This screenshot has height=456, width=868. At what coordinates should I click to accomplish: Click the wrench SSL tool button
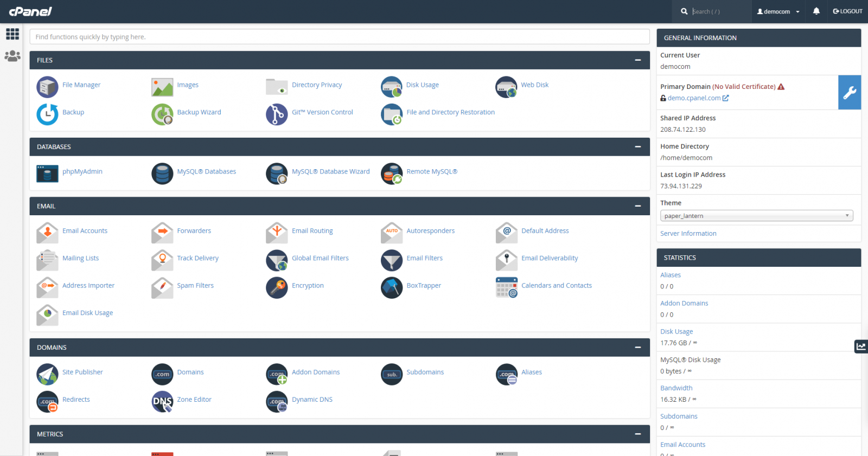click(850, 93)
